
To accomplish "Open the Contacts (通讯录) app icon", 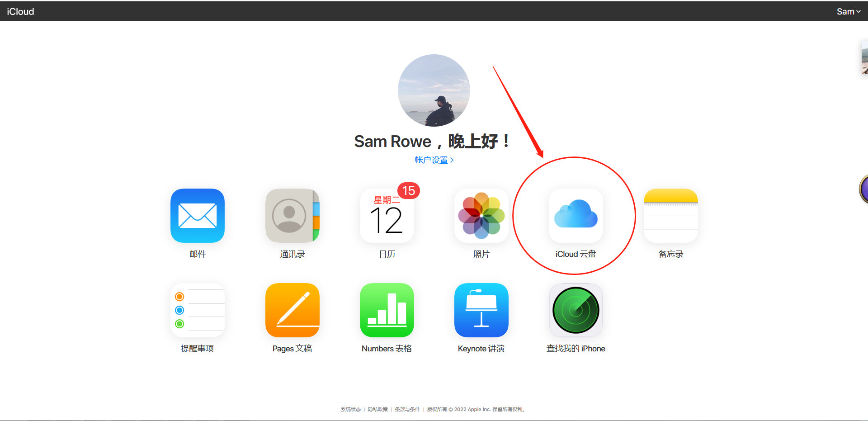I will click(x=292, y=216).
